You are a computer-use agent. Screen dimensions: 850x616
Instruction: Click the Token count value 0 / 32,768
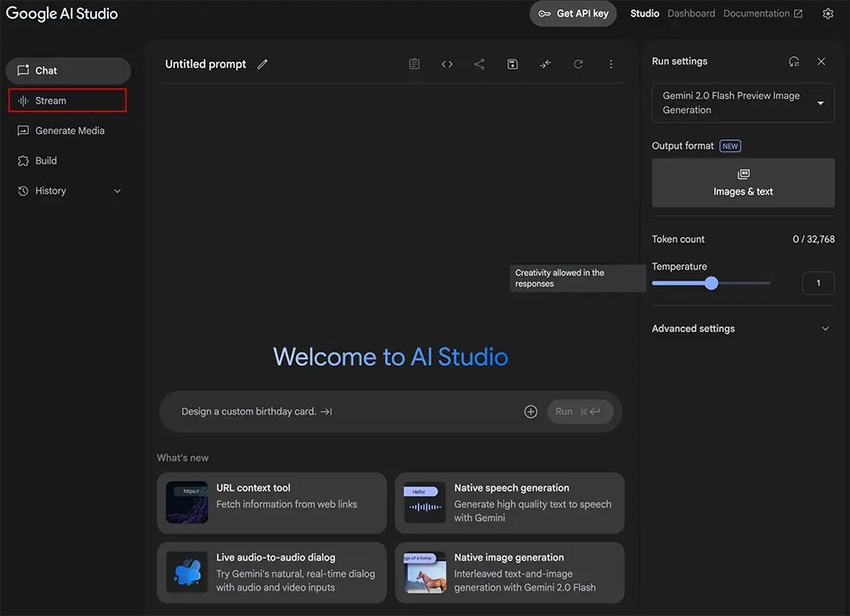click(813, 240)
